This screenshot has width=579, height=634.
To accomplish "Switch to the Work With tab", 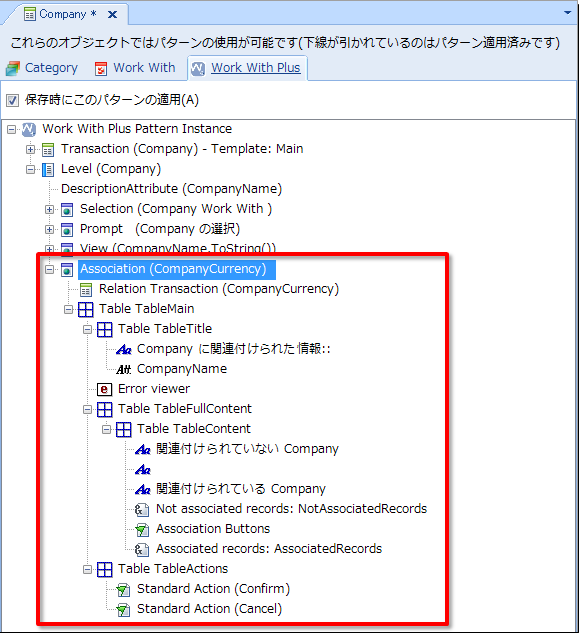I will click(135, 68).
